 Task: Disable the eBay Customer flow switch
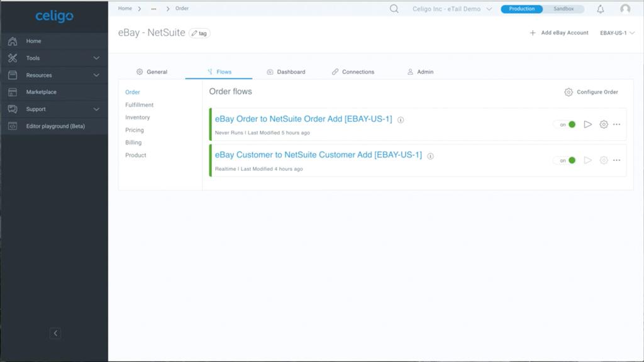pos(568,160)
